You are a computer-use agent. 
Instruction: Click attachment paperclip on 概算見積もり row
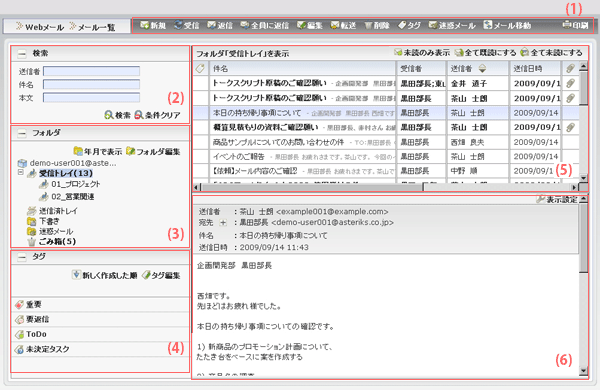click(570, 127)
